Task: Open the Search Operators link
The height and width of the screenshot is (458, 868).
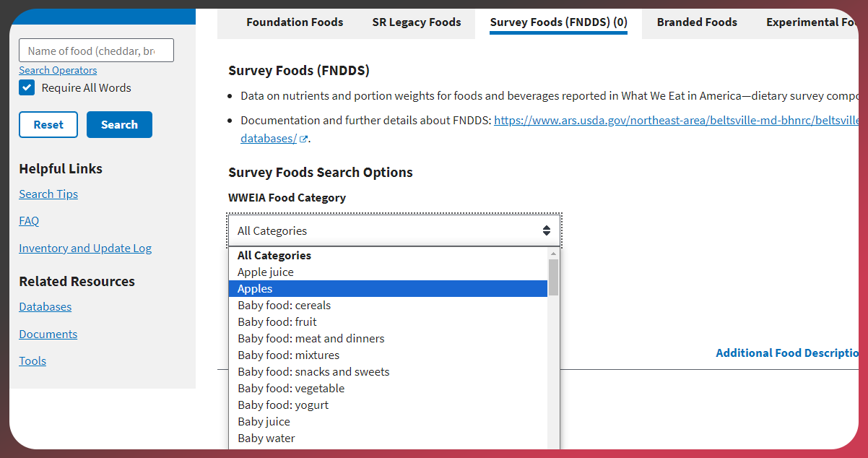Action: tap(58, 70)
